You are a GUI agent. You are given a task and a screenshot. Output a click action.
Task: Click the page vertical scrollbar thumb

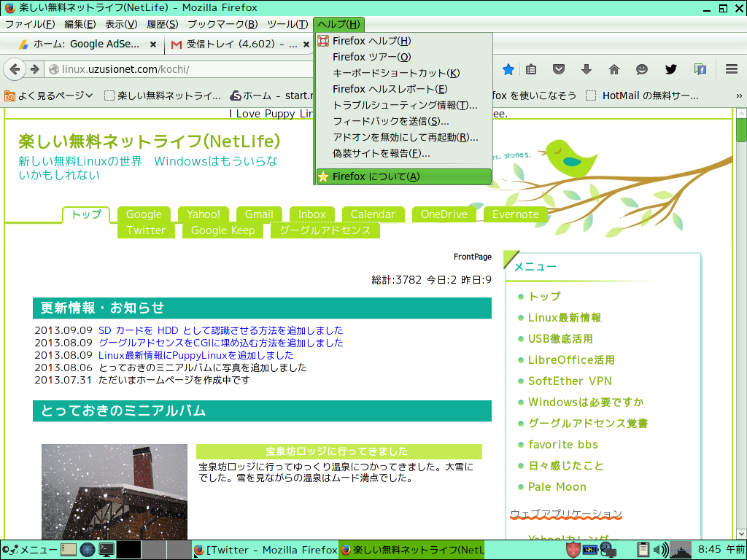[741, 130]
